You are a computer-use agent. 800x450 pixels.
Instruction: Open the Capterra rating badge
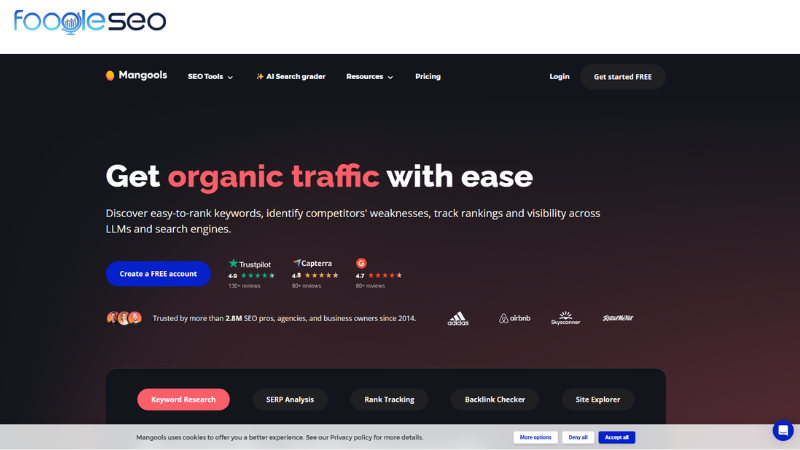click(x=315, y=274)
